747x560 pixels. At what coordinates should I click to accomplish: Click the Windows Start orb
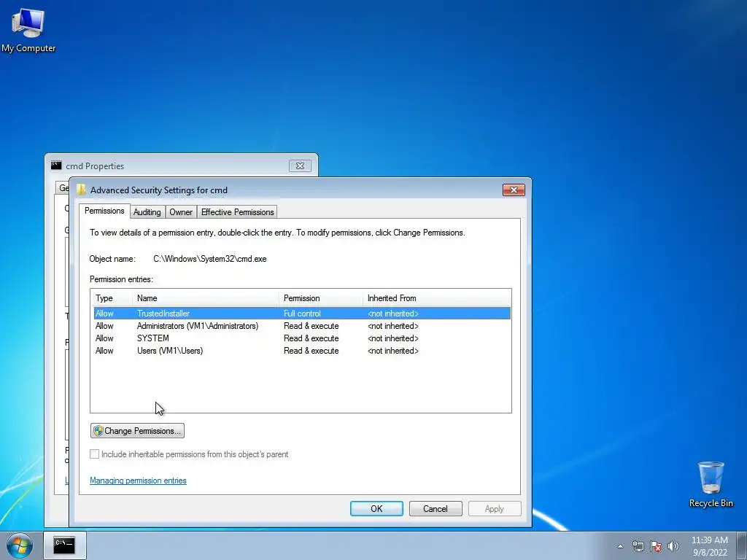[20, 545]
